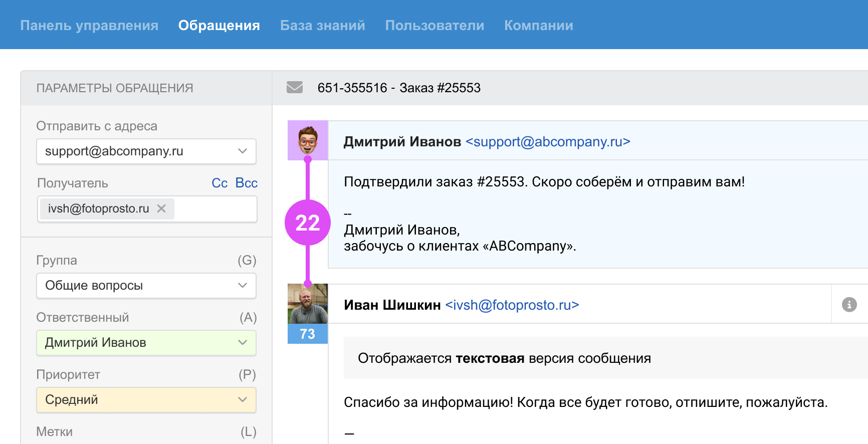Screen dimensions: 868x444
Task: Navigate to the Компании section
Action: click(x=538, y=26)
